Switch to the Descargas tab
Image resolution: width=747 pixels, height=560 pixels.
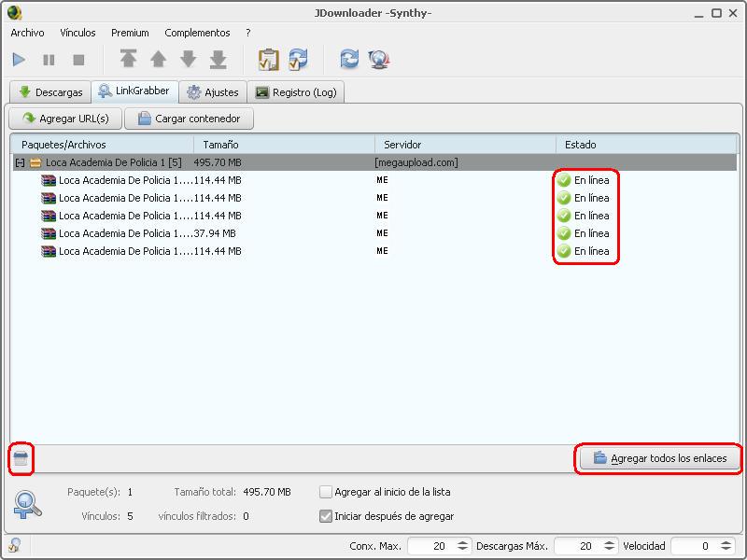50,91
